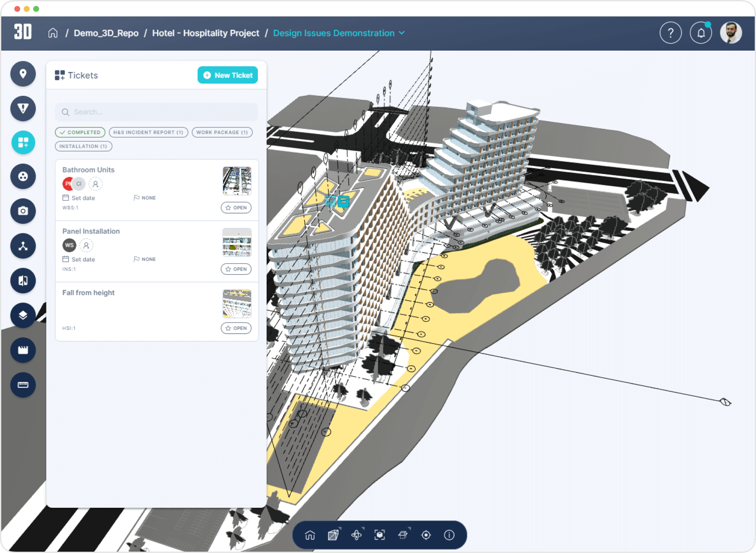The height and width of the screenshot is (553, 756).
Task: Click the Home view icon in bottom toolbar
Action: 309,535
